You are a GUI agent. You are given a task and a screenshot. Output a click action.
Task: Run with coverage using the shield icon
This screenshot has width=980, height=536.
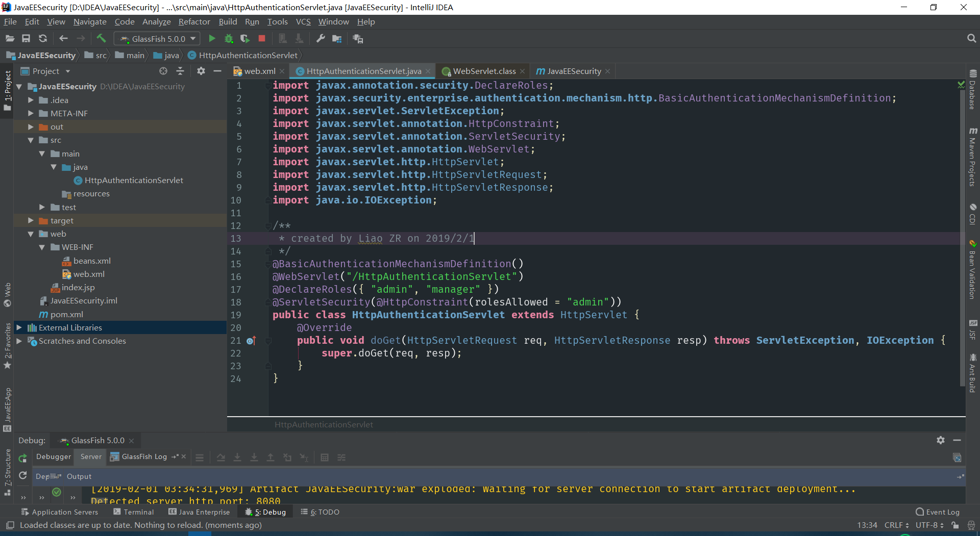click(x=245, y=39)
